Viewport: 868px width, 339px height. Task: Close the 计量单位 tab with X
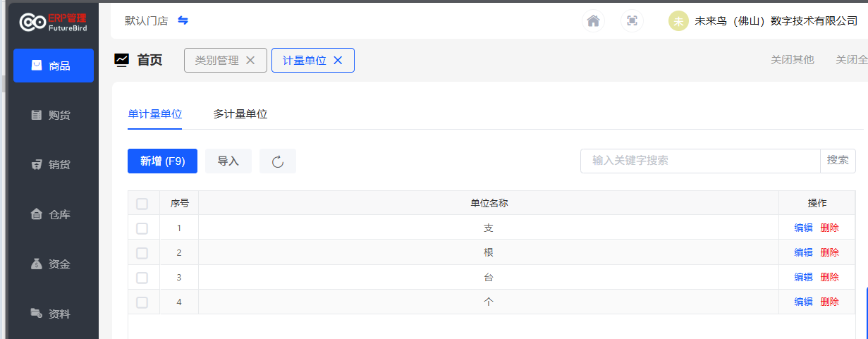coord(338,61)
